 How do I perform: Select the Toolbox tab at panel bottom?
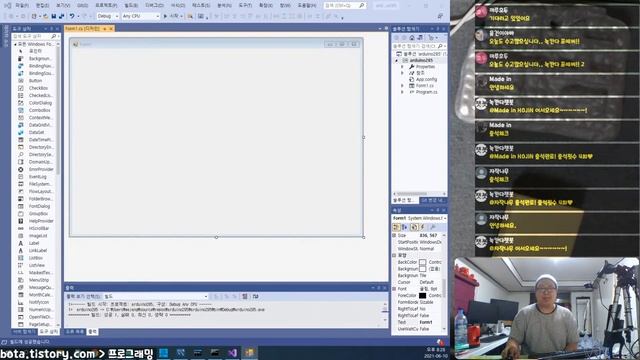(49, 332)
